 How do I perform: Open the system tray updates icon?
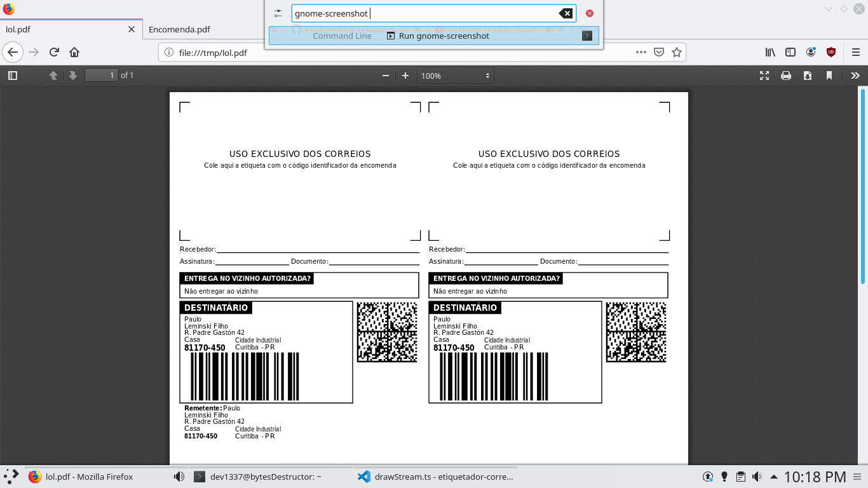click(x=708, y=477)
